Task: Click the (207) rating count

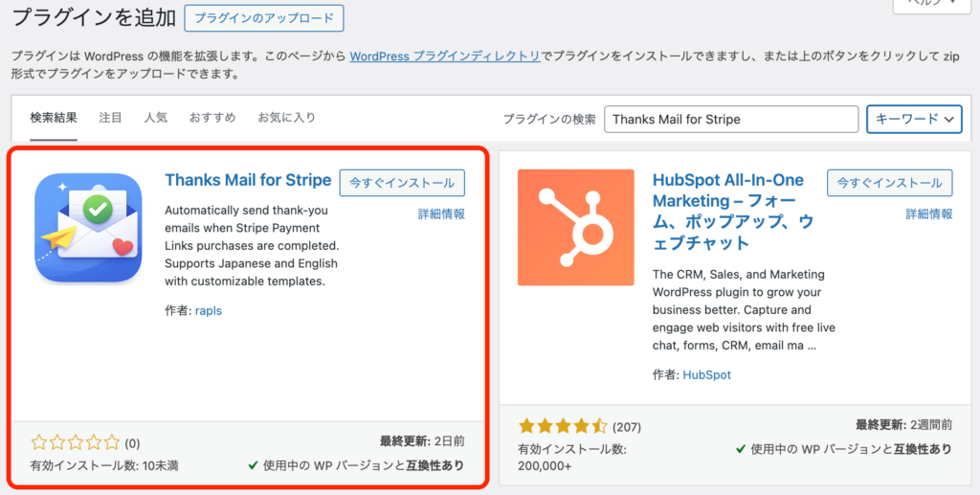Action: 627,427
